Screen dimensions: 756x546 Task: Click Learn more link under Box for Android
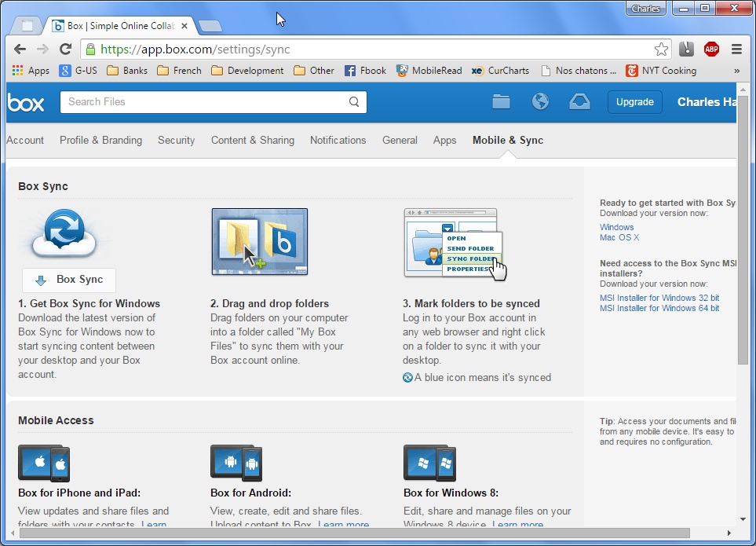tap(343, 524)
